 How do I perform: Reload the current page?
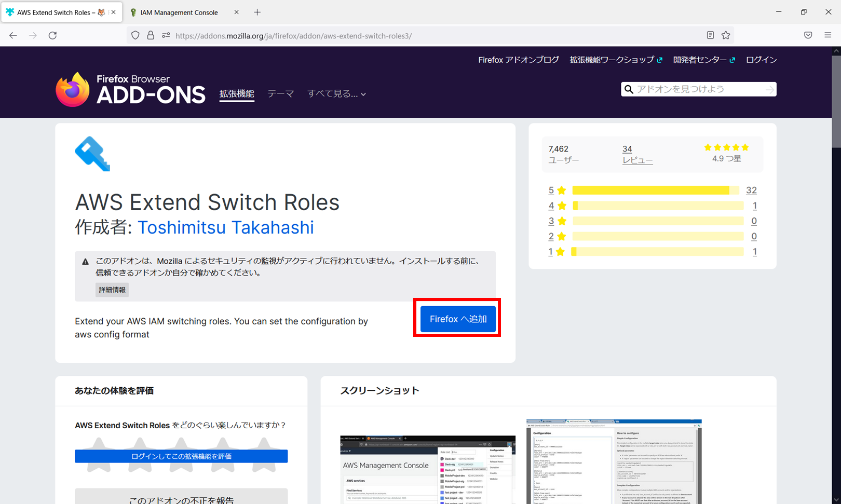(x=52, y=35)
